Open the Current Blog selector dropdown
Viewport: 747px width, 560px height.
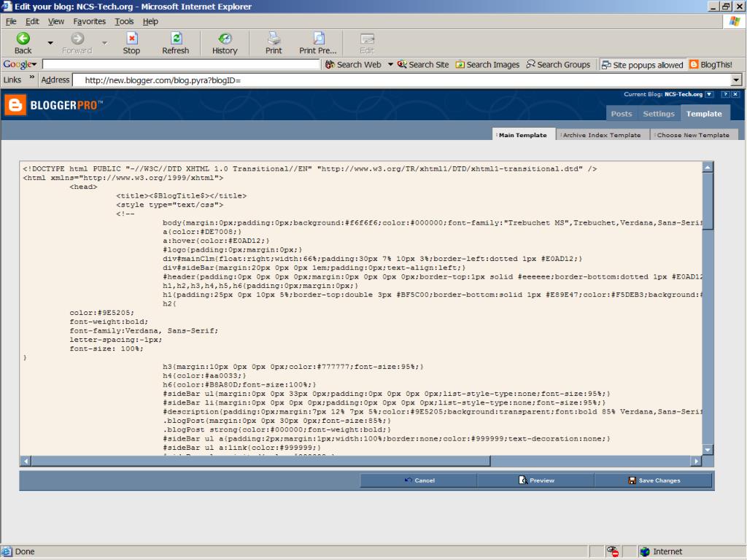click(x=709, y=94)
